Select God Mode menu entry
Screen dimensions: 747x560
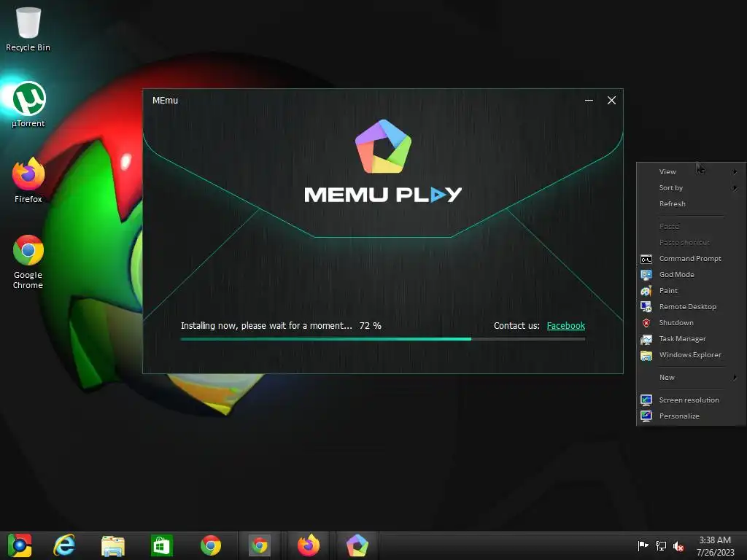[692, 275]
